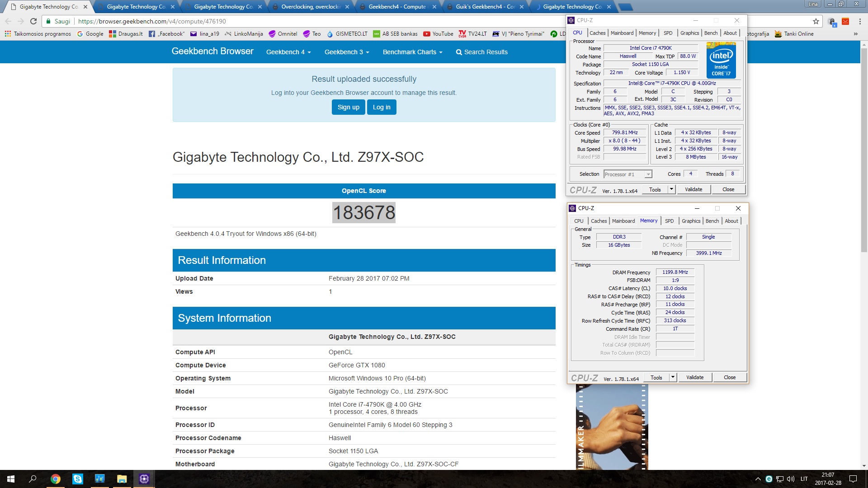Click the AliExpress extension icon
This screenshot has width=868, height=488.
tap(845, 21)
